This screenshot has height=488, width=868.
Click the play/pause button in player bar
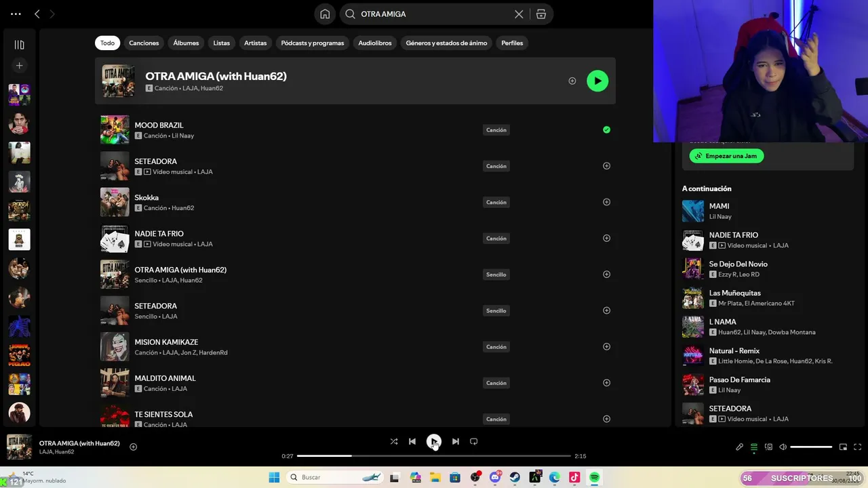click(x=434, y=441)
